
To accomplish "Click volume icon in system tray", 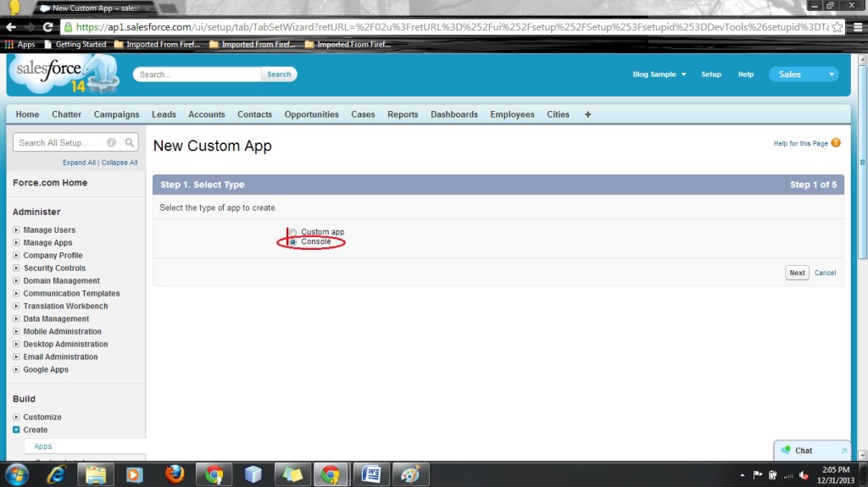I will click(x=804, y=475).
